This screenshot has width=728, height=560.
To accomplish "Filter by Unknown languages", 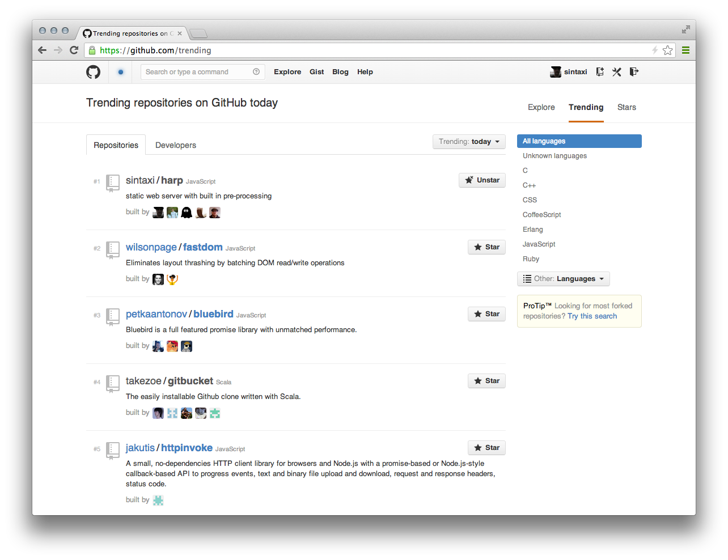I will tap(555, 156).
